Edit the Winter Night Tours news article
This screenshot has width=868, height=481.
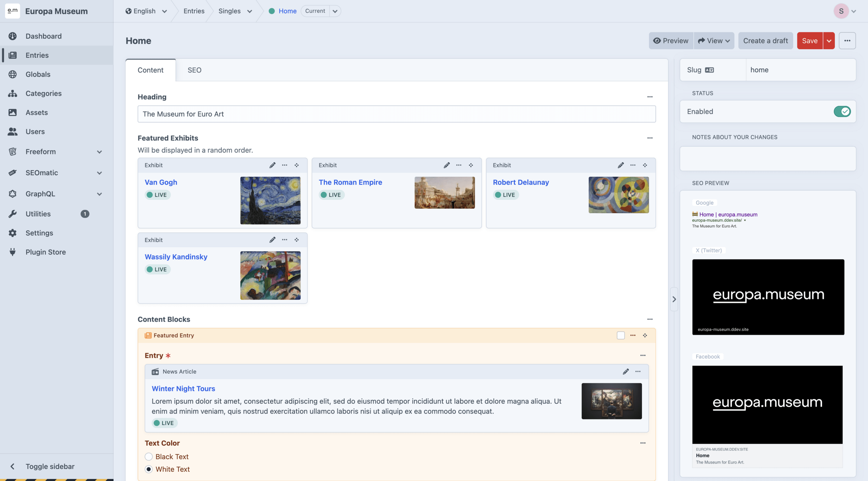pyautogui.click(x=626, y=372)
